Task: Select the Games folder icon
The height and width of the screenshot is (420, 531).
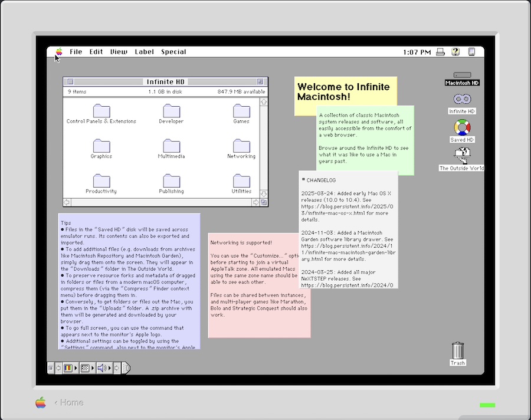Action: click(241, 111)
